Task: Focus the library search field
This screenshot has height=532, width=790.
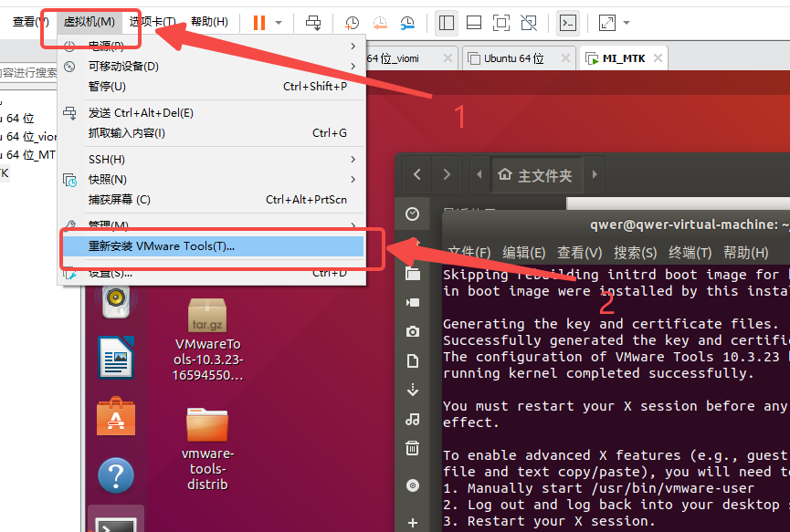Action: 28,73
